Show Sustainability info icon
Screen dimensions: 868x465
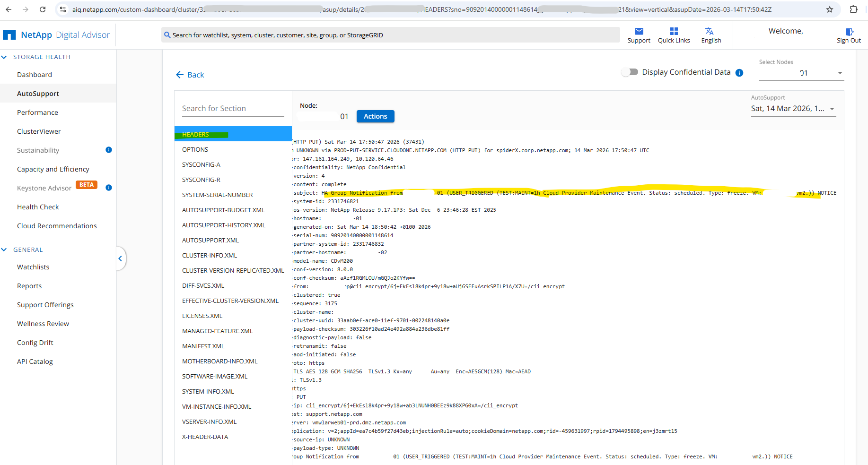pos(109,150)
